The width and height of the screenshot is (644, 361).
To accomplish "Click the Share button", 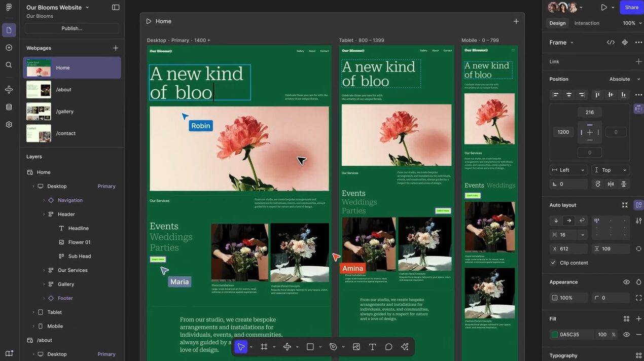I will (x=631, y=8).
